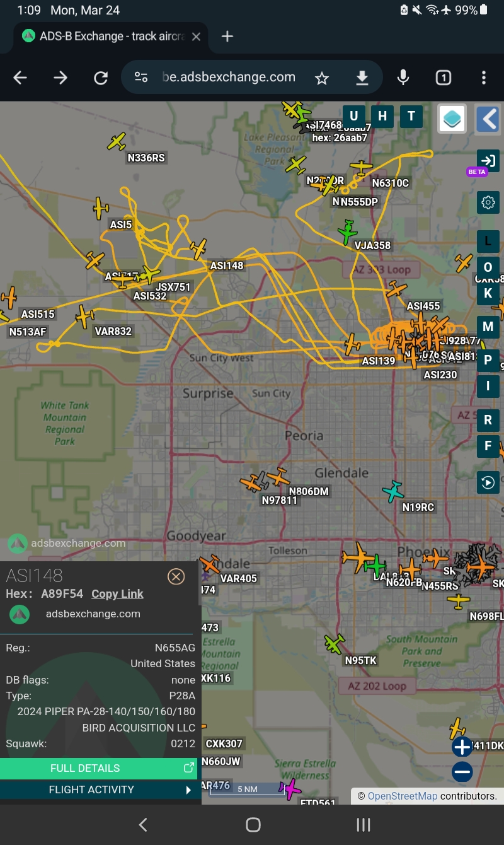Viewport: 504px width, 845px height.
Task: Select the ASI455 aircraft icon
Action: pyautogui.click(x=396, y=289)
